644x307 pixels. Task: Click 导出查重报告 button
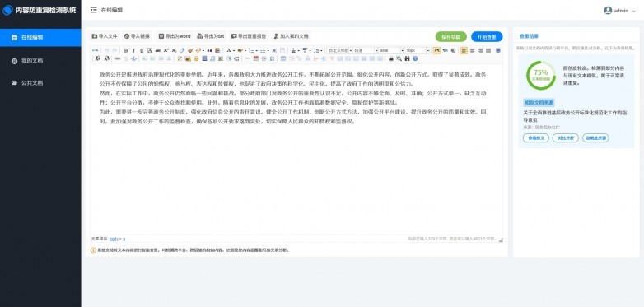[x=249, y=36]
